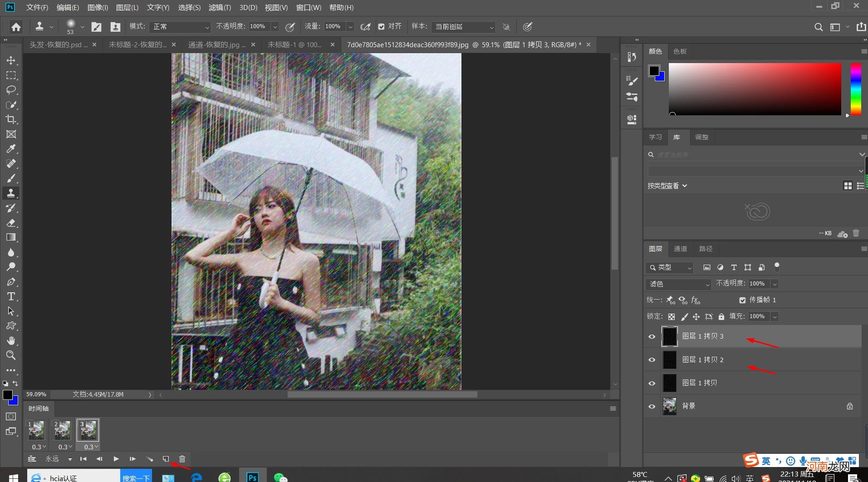The height and width of the screenshot is (482, 868).
Task: Select the Rectangular Marquee tool
Action: coord(11,75)
